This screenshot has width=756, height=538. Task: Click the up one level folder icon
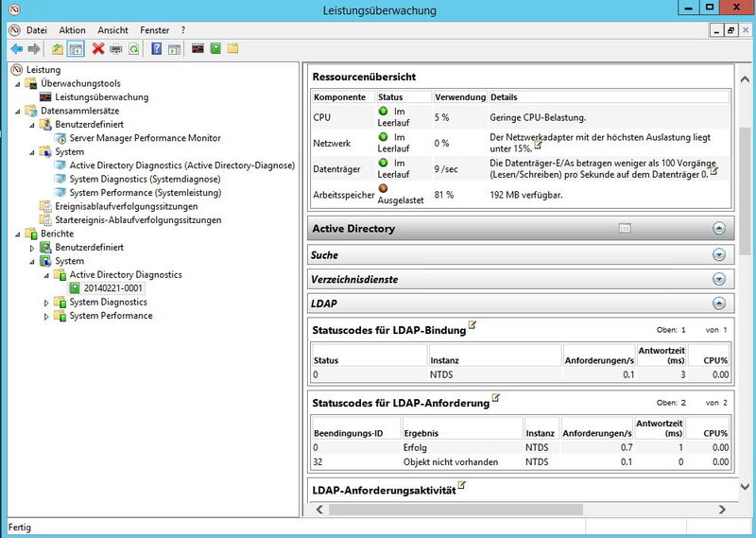pyautogui.click(x=58, y=49)
